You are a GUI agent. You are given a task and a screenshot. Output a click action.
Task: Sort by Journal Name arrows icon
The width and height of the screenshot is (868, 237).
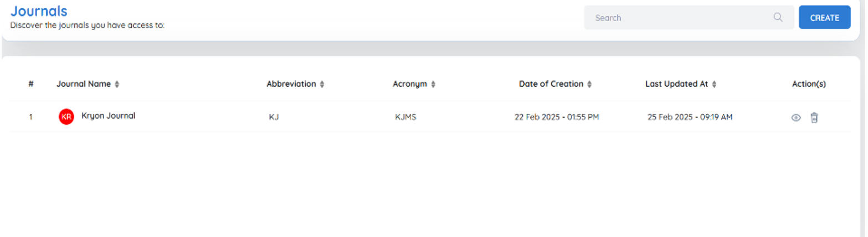117,84
